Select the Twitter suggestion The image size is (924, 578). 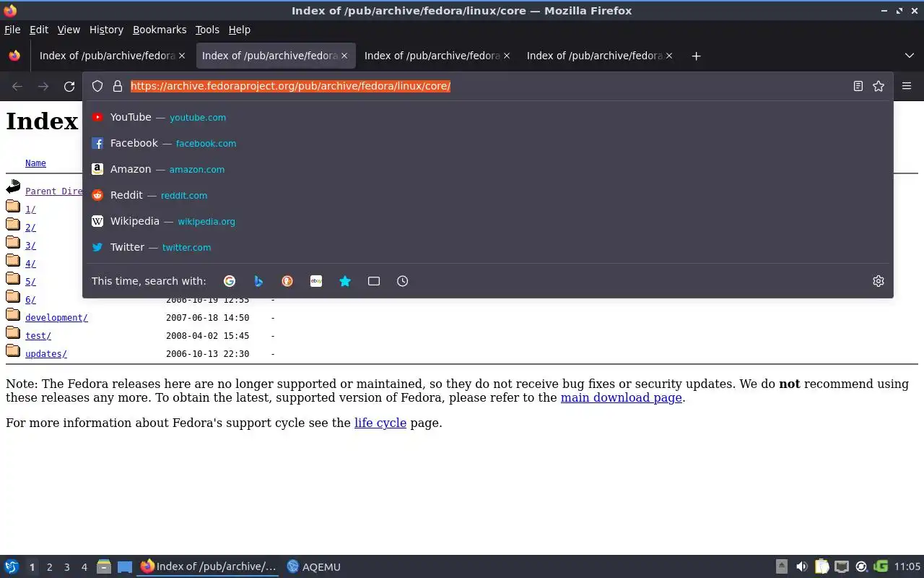pyautogui.click(x=488, y=247)
